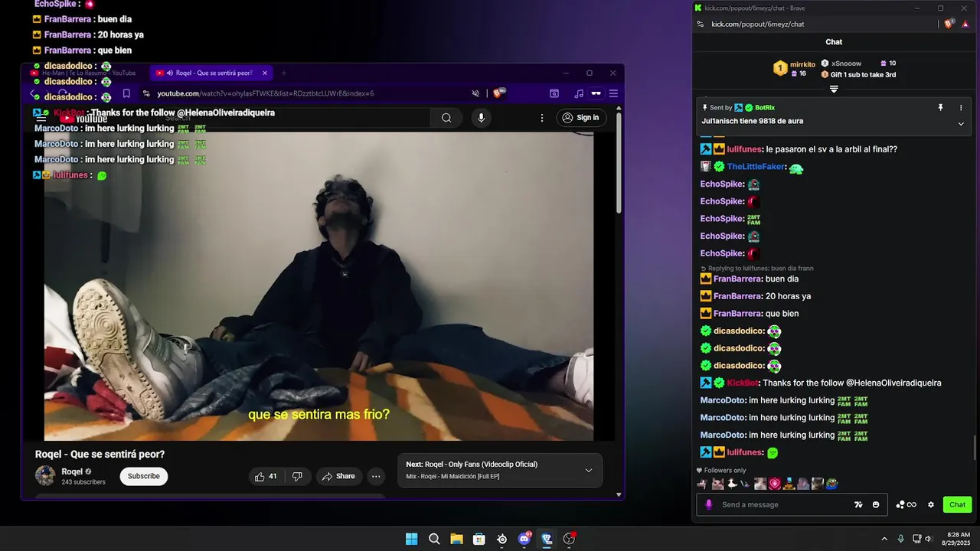Screen dimensions: 980x551
Task: Unpin the BotRix pinned message
Action: 941,108
